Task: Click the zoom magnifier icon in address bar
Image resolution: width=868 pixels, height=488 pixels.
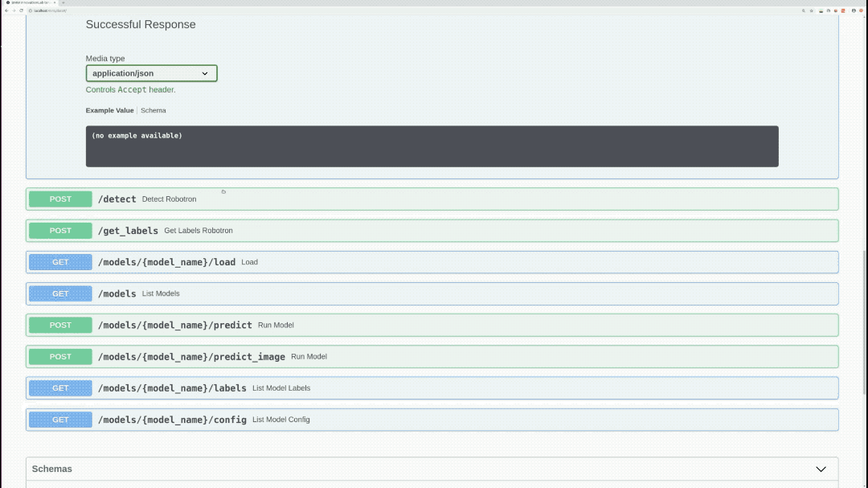Action: click(804, 10)
